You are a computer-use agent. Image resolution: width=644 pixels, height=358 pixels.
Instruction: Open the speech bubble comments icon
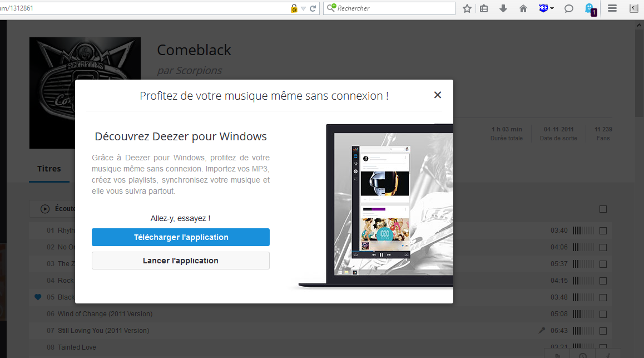point(568,8)
